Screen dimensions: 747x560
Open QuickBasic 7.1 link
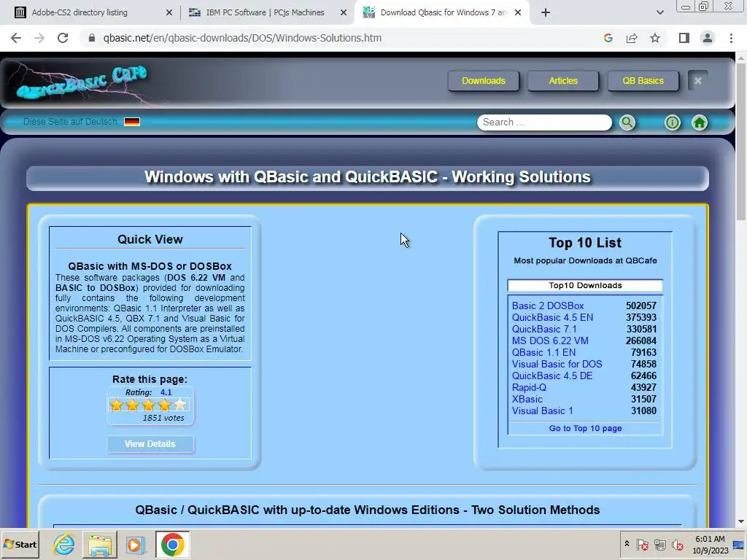coord(544,329)
